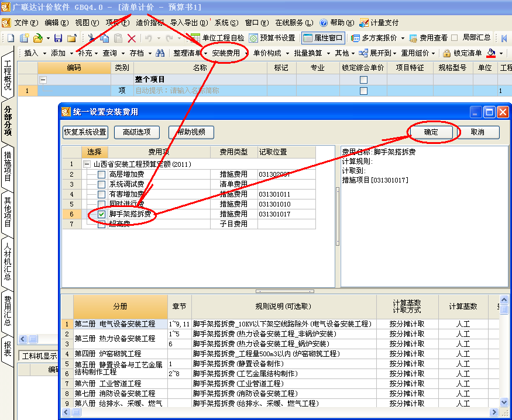
Task: Click the 锁定清单 lock icon
Action: 446,53
